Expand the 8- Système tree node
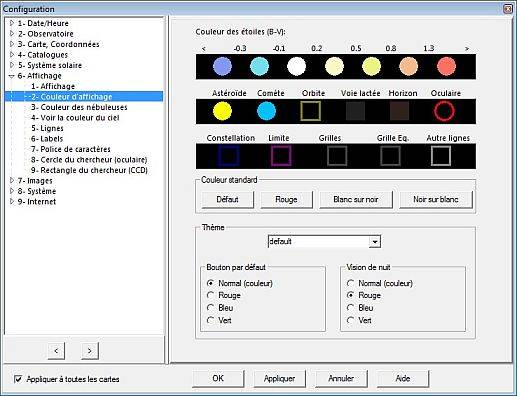The image size is (517, 396). pos(12,191)
